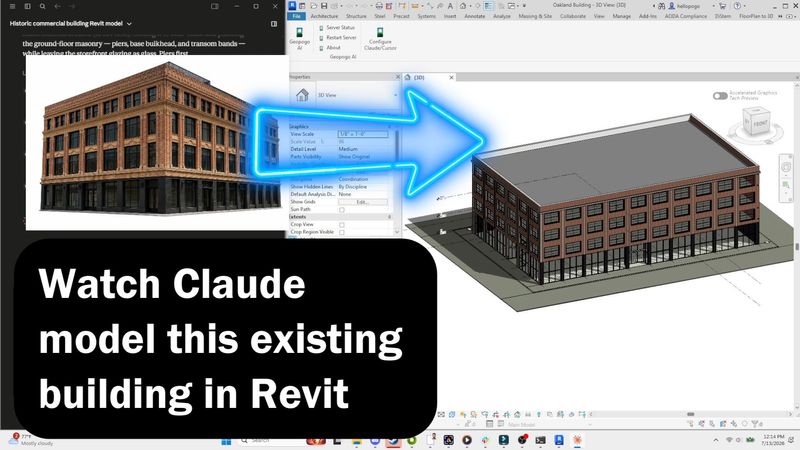Click the Show Hidden Lines By Discipline value
This screenshot has height=450, width=800.
click(353, 187)
